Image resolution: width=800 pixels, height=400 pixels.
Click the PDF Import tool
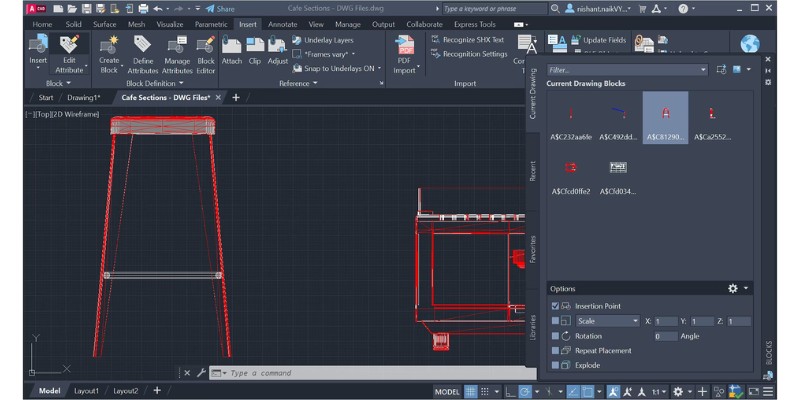[406, 55]
